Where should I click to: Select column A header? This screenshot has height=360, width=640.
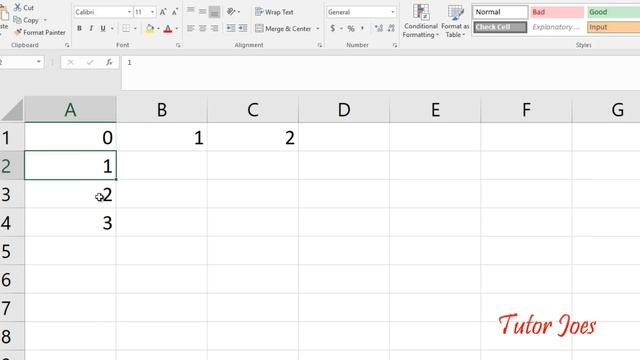pyautogui.click(x=70, y=109)
